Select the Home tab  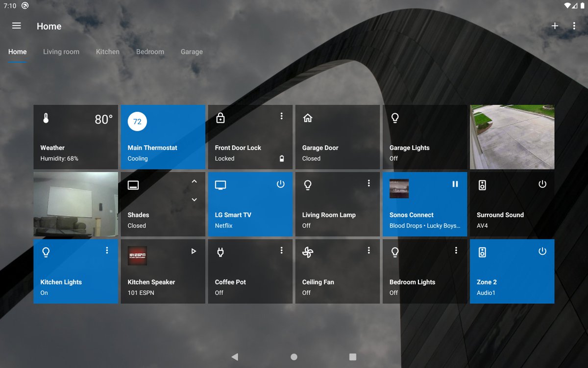tap(18, 52)
